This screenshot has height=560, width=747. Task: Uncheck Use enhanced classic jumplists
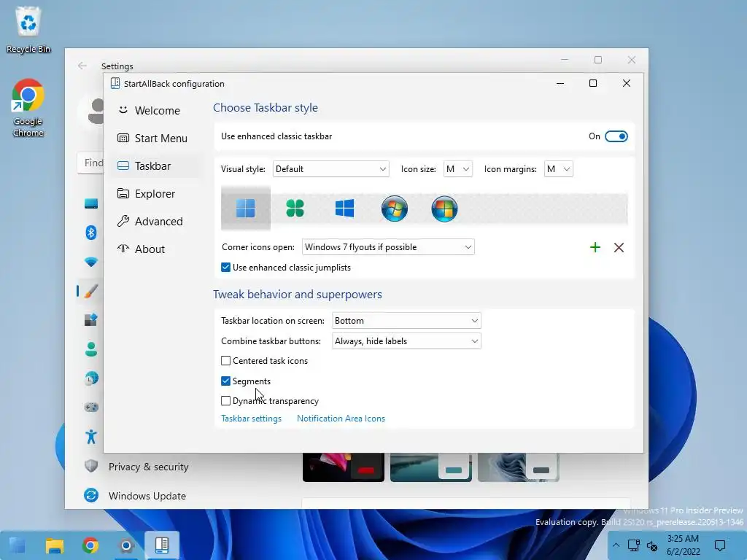point(226,268)
